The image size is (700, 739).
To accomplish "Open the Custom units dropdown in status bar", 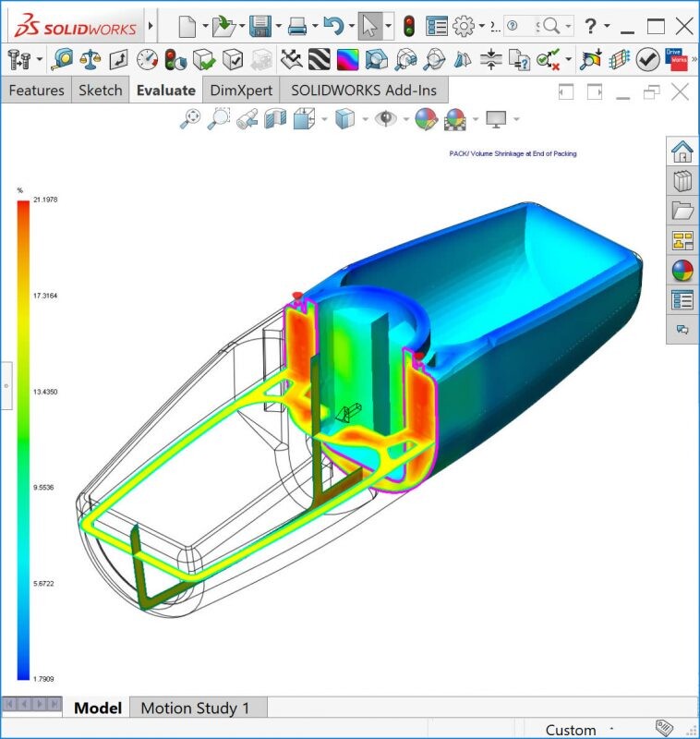I will [x=610, y=729].
